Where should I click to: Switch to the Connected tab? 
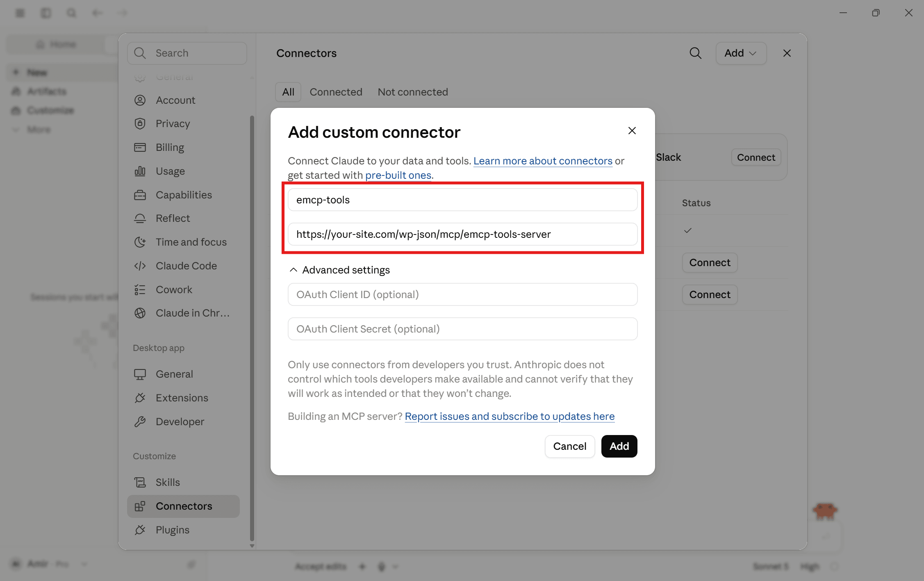tap(336, 92)
